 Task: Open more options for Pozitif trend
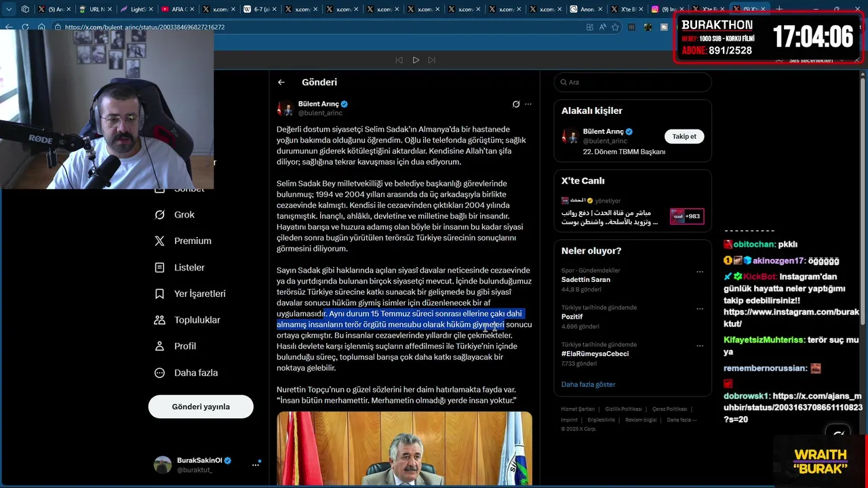click(x=699, y=309)
